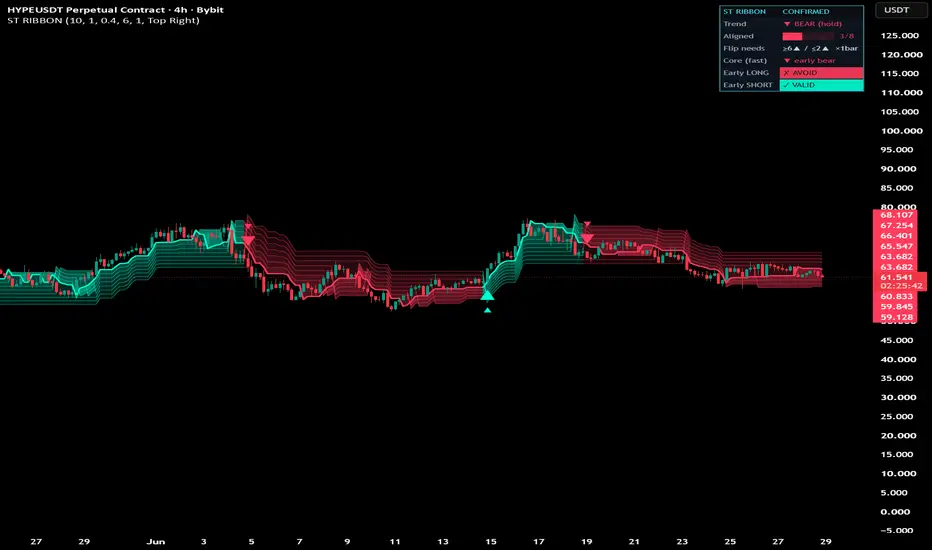Viewport: 932px width, 550px height.
Task: Click the 45.000 price axis label
Action: [898, 340]
